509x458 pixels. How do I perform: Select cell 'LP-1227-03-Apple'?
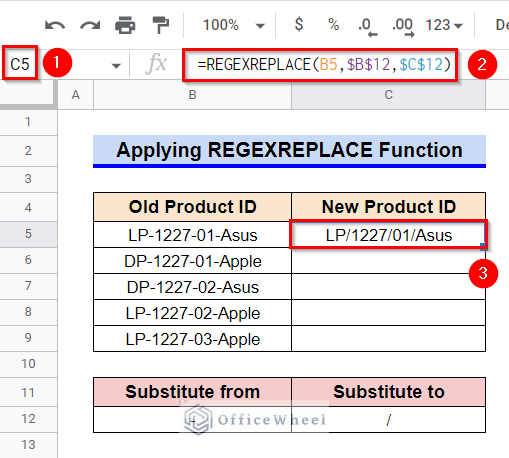[x=192, y=339]
